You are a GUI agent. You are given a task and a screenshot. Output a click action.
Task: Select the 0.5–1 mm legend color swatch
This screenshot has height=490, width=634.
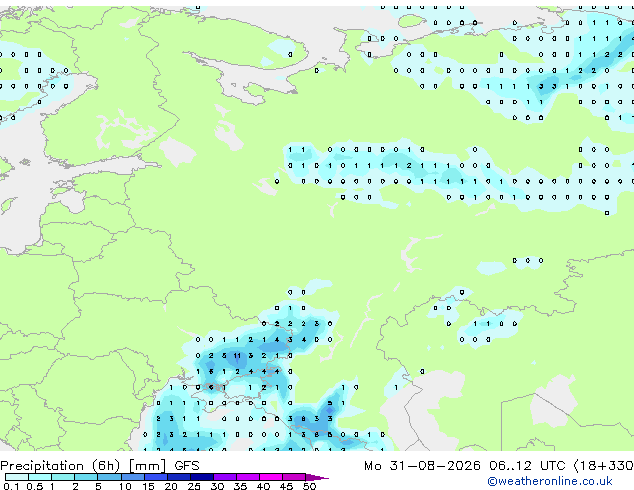pyautogui.click(x=40, y=477)
